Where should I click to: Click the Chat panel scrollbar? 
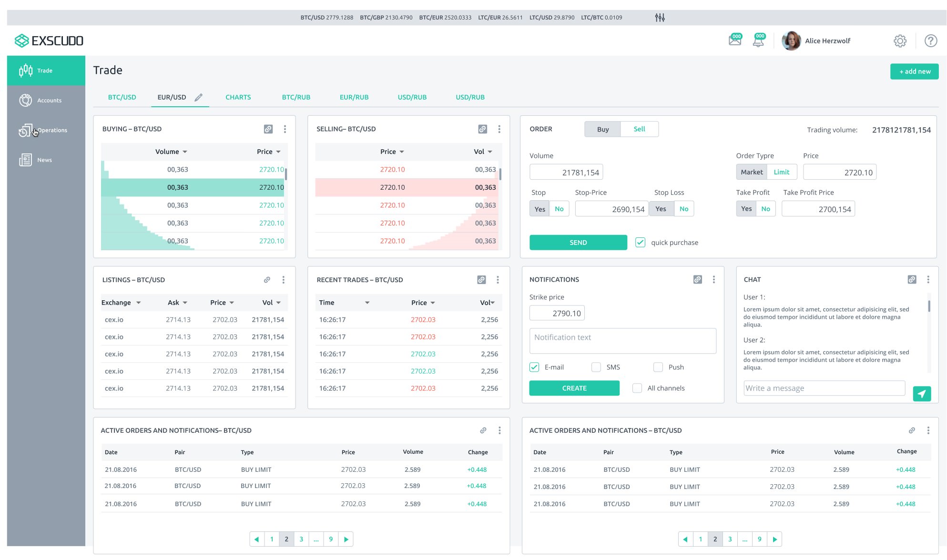929,306
